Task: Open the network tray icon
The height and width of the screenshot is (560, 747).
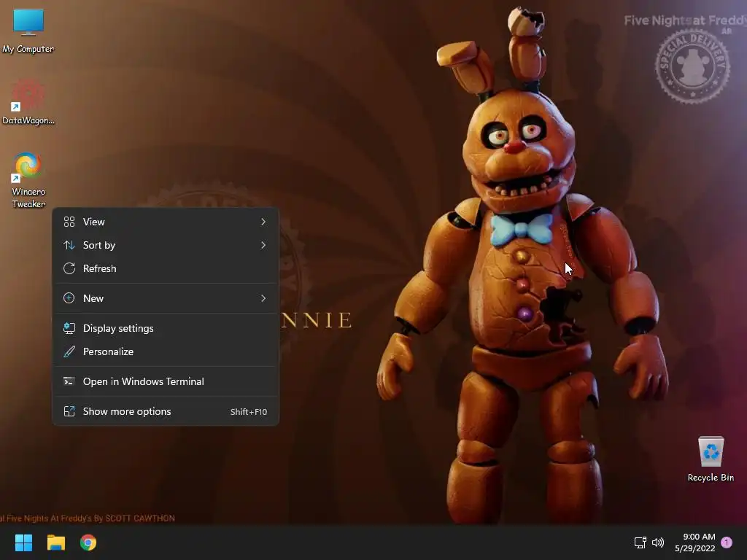Action: pyautogui.click(x=640, y=542)
